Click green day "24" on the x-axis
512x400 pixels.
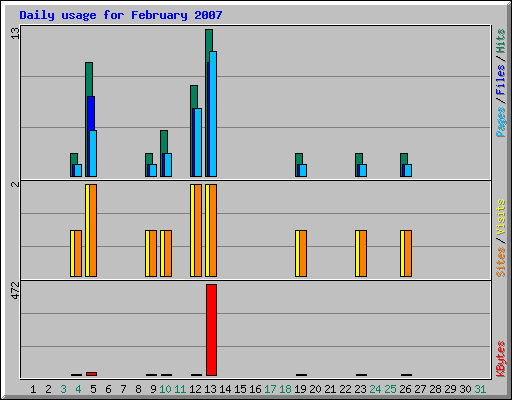375,389
